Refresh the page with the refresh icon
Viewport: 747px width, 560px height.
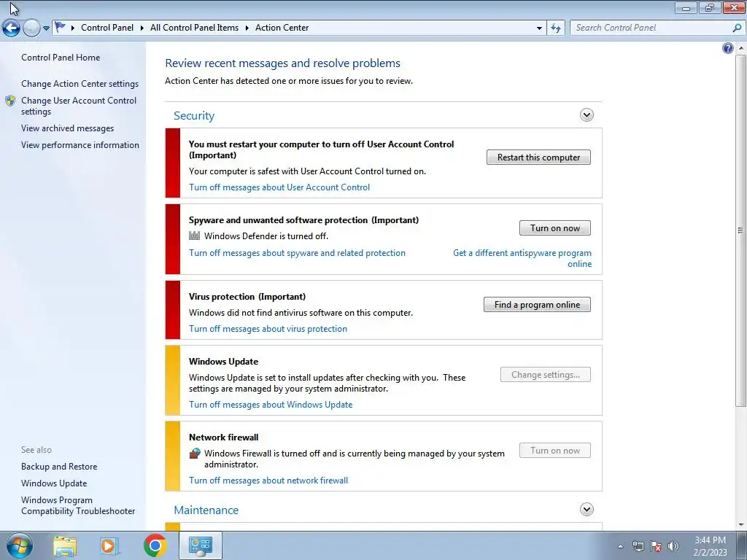(x=555, y=28)
